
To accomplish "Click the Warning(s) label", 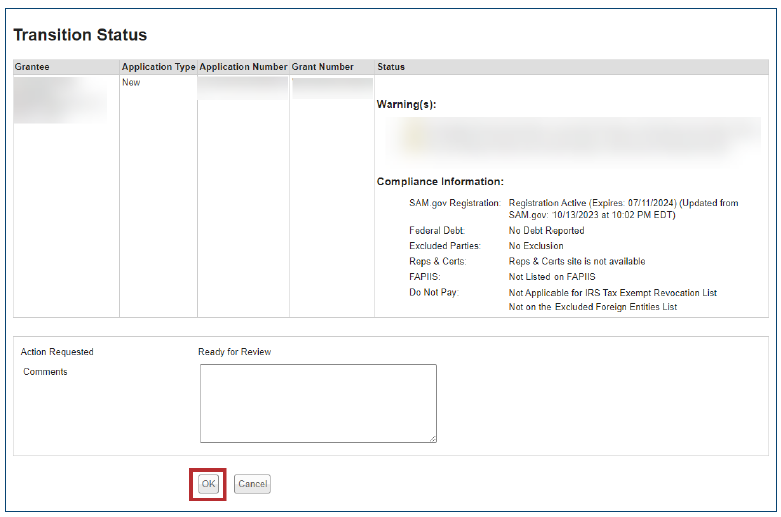I will click(x=406, y=104).
